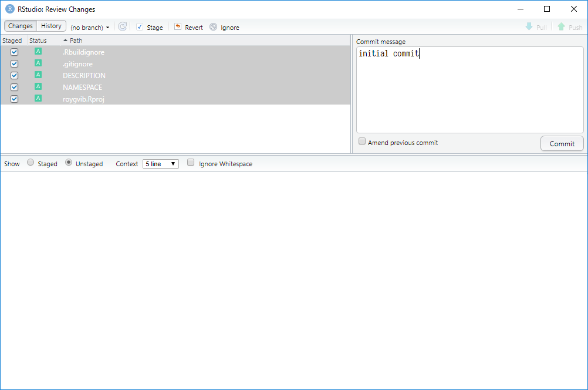Open the (no branch) dropdown

point(90,28)
